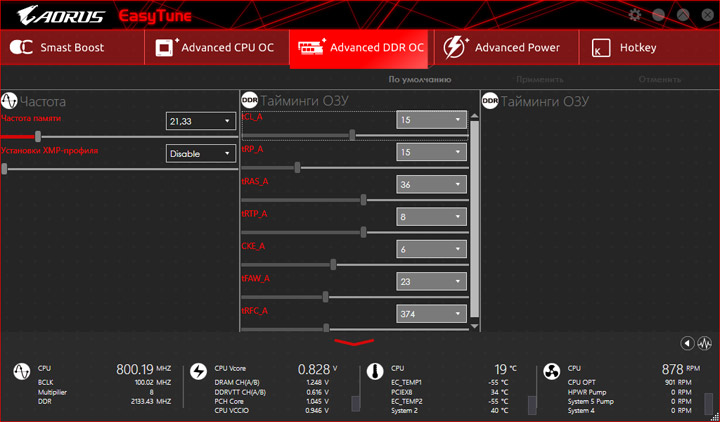The image size is (720, 422).
Task: Click the Применить button
Action: (540, 79)
